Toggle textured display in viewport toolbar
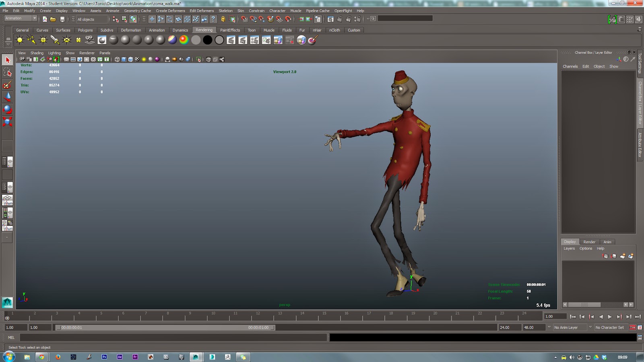Screen dimensions: 644x362 click(x=137, y=60)
